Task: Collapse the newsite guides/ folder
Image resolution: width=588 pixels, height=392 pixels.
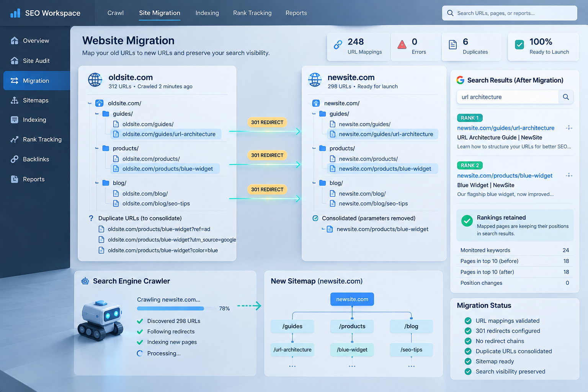Action: click(314, 114)
